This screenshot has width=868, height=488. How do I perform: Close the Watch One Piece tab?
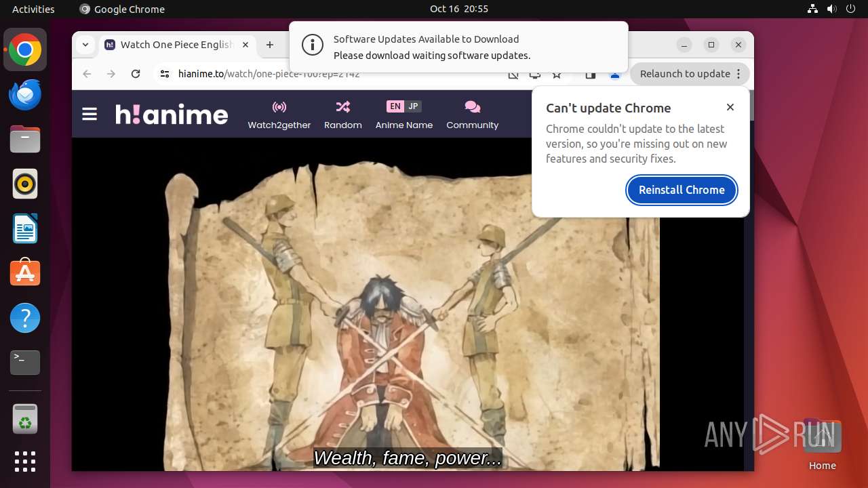pos(245,45)
